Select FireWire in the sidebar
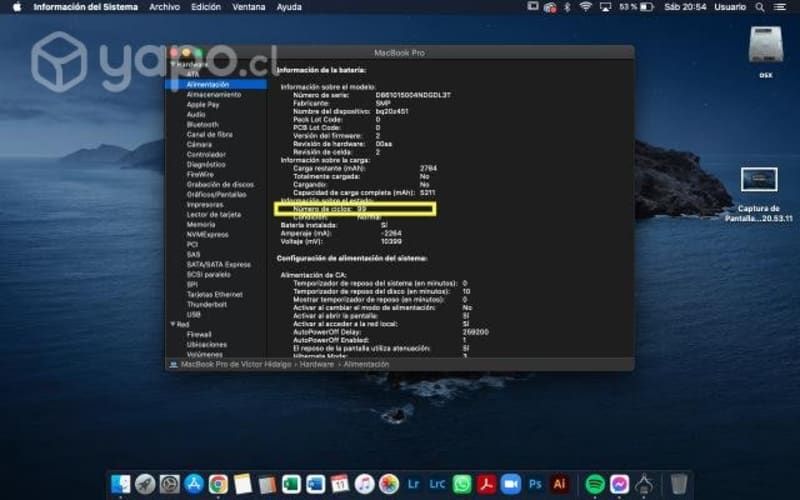 tap(200, 174)
